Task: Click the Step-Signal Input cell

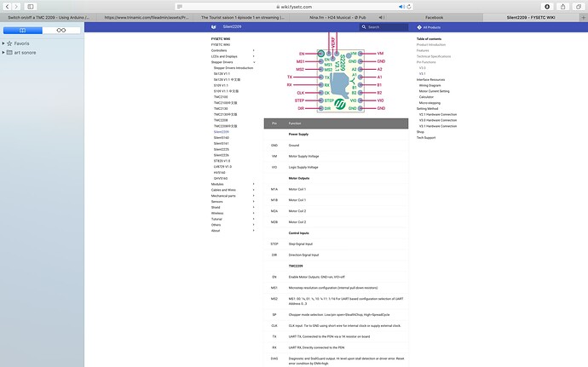Action: click(300, 244)
